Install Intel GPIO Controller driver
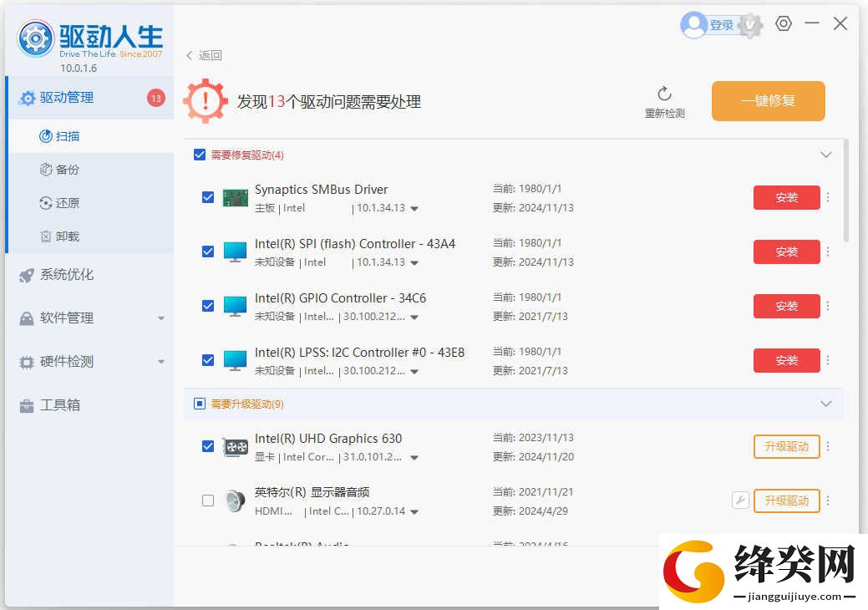 pyautogui.click(x=787, y=306)
